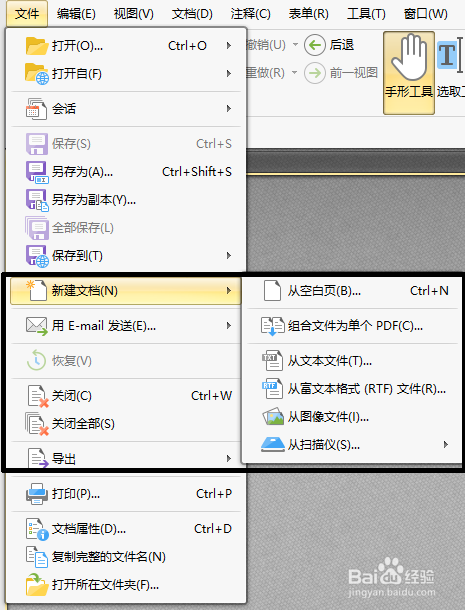Choose 从文本文件(T)... text
Screen dimensions: 465x610
point(330,361)
